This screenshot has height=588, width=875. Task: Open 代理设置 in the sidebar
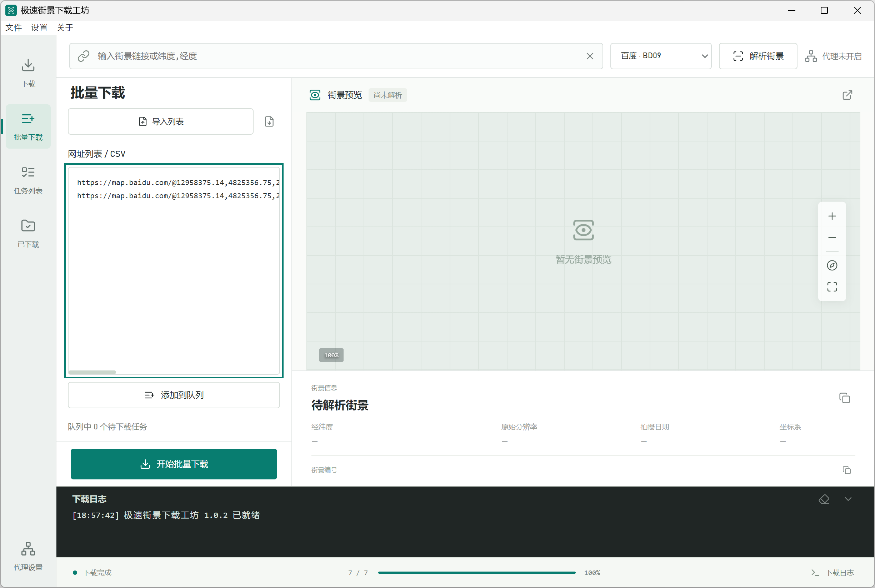[28, 556]
